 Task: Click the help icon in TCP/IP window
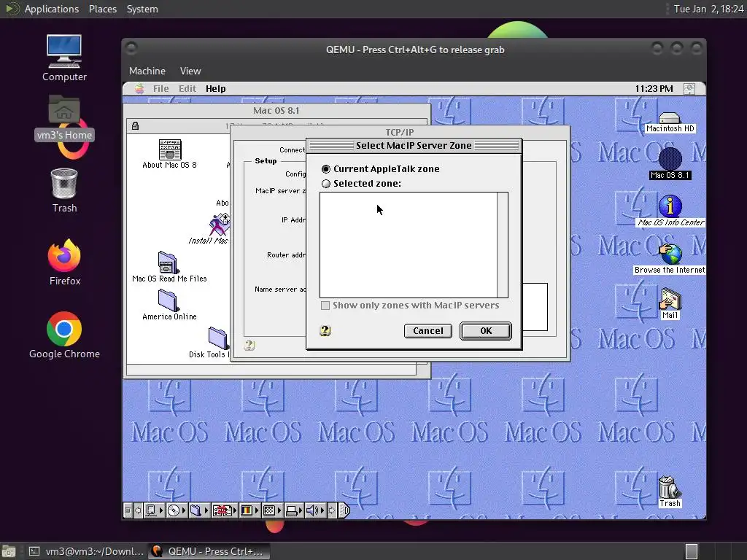coord(249,345)
